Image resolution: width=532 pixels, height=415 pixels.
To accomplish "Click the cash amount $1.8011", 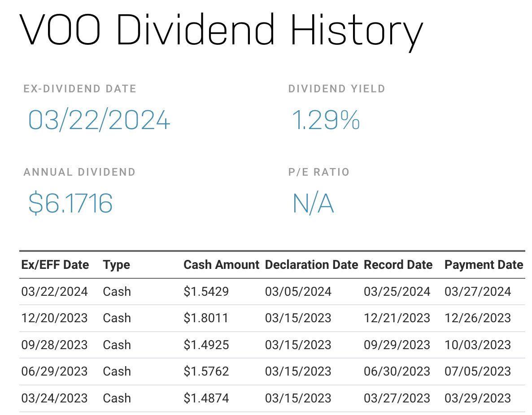I will pyautogui.click(x=206, y=318).
